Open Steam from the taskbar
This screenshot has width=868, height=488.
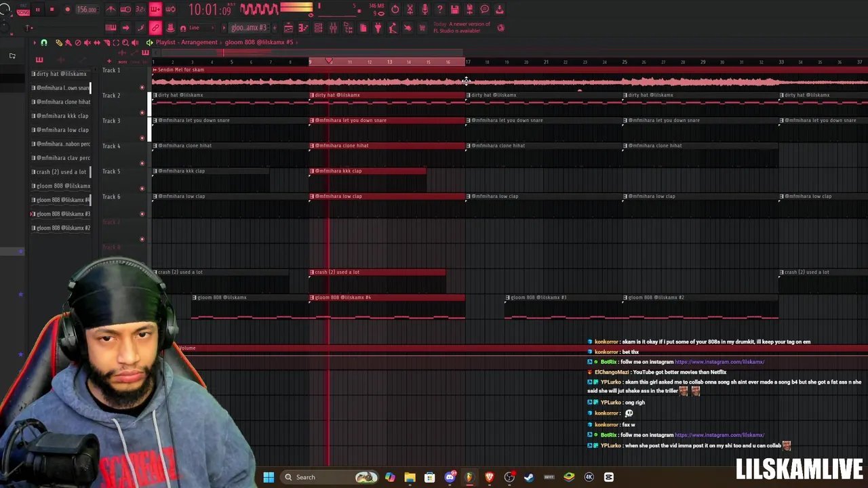[x=529, y=477]
